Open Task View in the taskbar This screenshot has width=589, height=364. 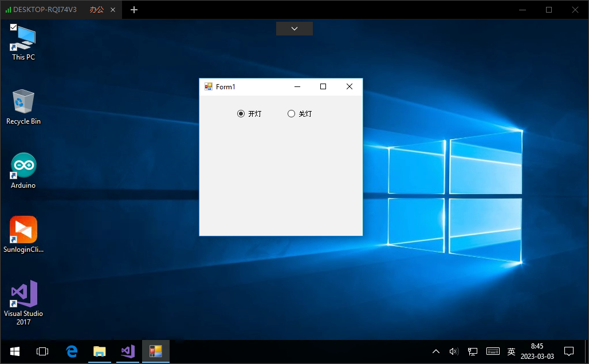pos(42,351)
